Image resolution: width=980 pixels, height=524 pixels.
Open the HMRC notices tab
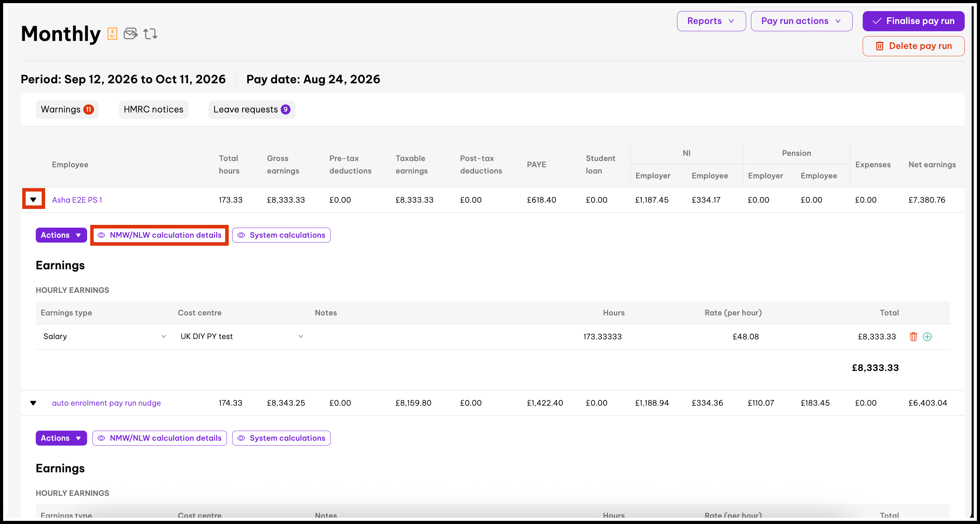click(x=153, y=110)
